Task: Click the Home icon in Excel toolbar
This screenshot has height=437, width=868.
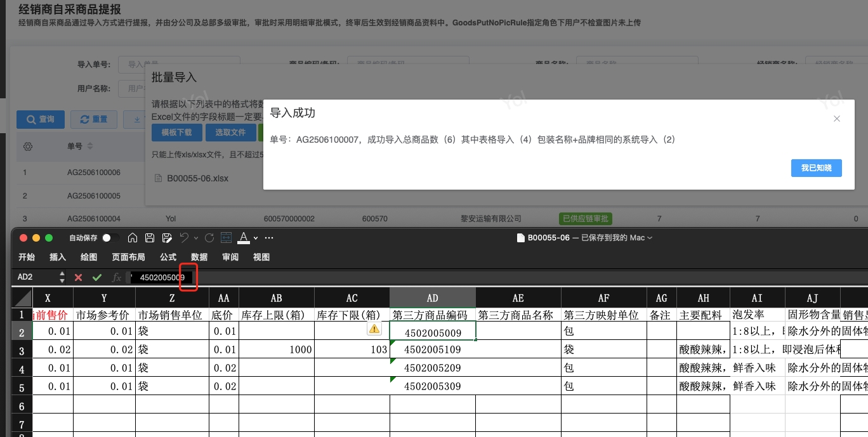Action: (133, 238)
